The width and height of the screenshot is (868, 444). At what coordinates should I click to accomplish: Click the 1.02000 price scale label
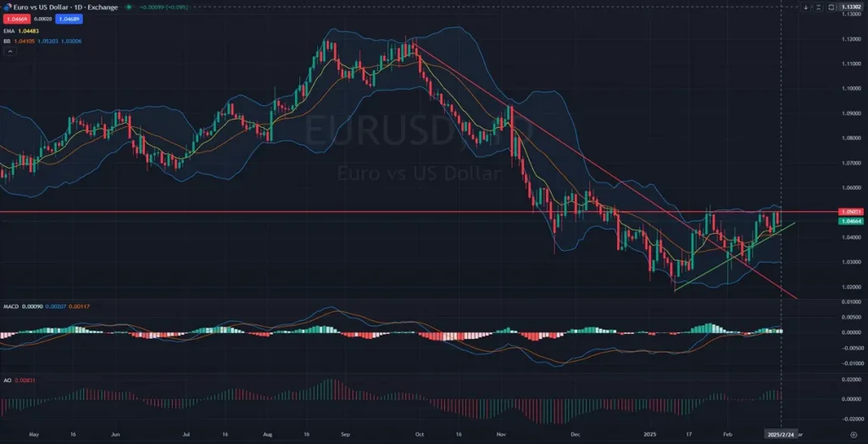point(849,286)
